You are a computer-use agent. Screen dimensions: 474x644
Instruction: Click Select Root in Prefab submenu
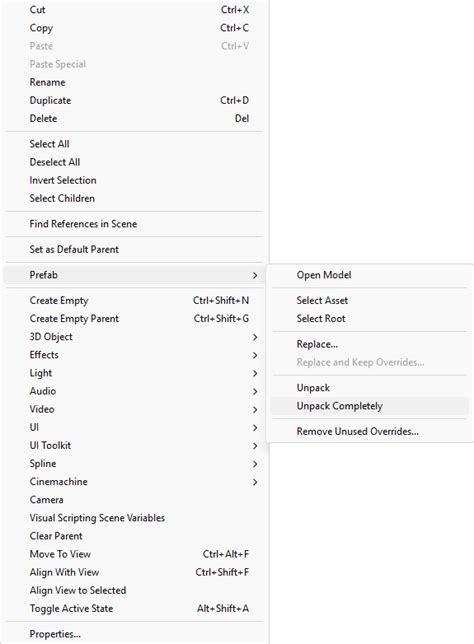coord(370,318)
